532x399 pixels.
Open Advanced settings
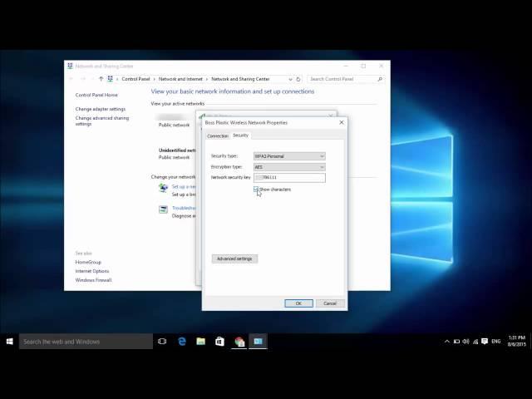[x=234, y=259]
